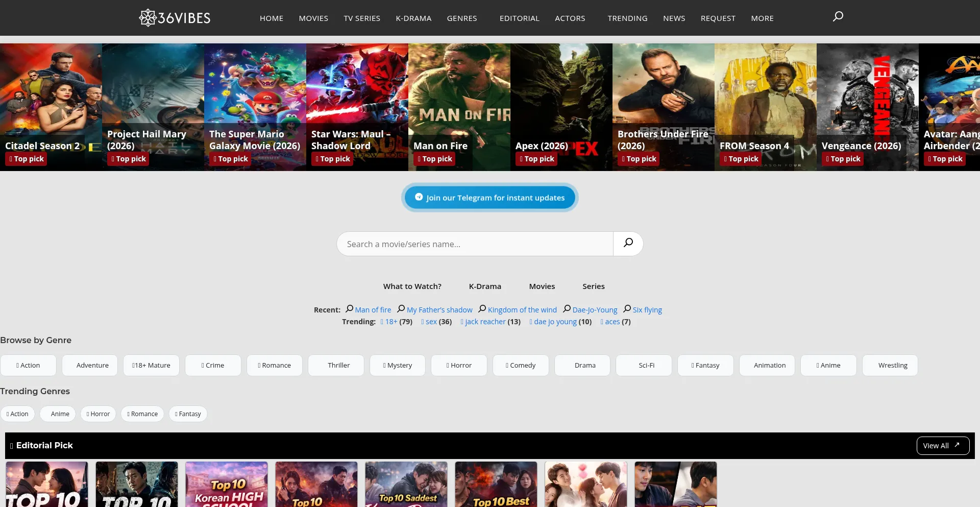Focus the movie/series search field
The image size is (980, 507).
click(475, 244)
